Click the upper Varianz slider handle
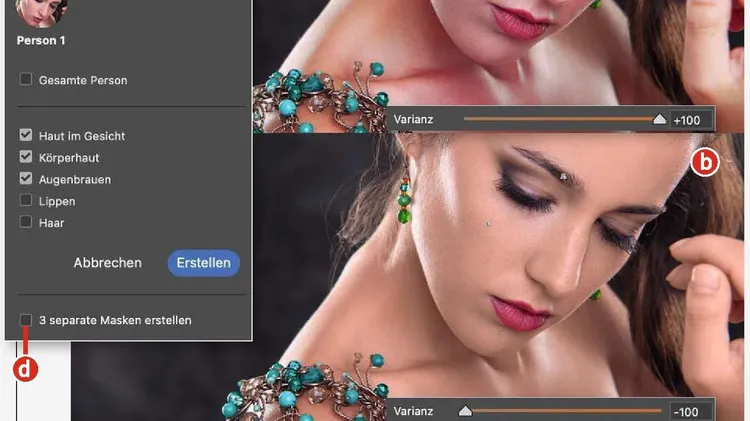 click(659, 119)
